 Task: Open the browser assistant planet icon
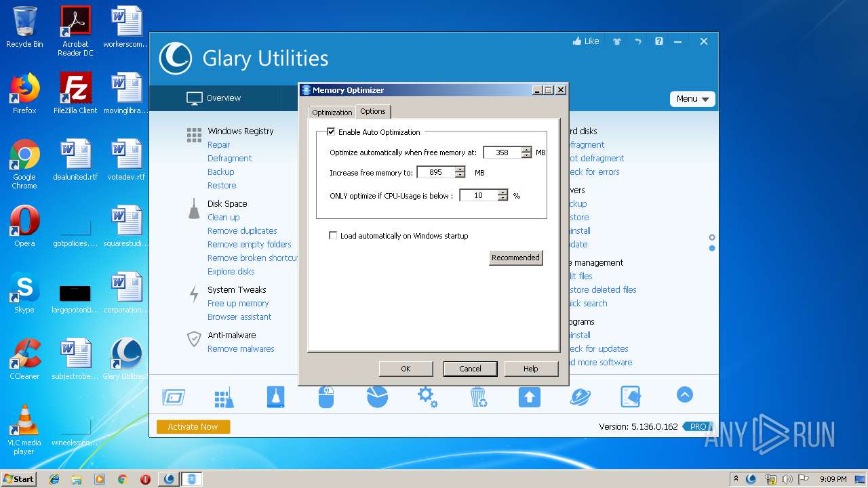[x=580, y=396]
